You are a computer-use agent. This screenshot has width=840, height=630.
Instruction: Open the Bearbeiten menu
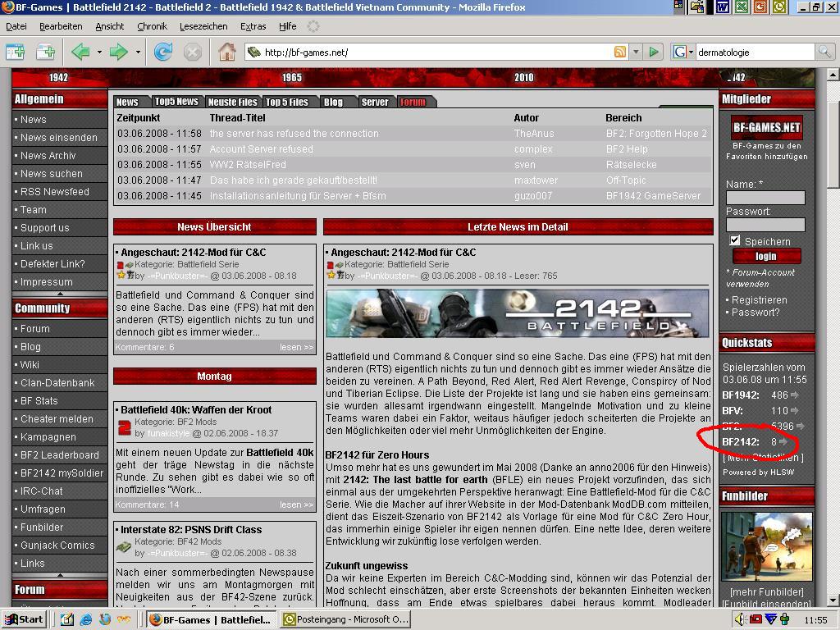click(61, 26)
